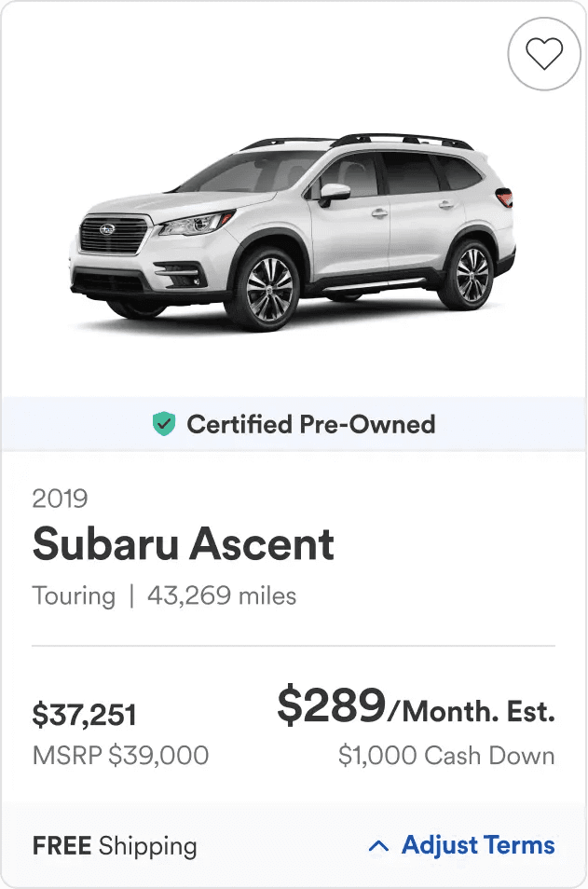Toggle the save-to-favorites circle button
Image resolution: width=588 pixels, height=889 pixels.
click(544, 53)
